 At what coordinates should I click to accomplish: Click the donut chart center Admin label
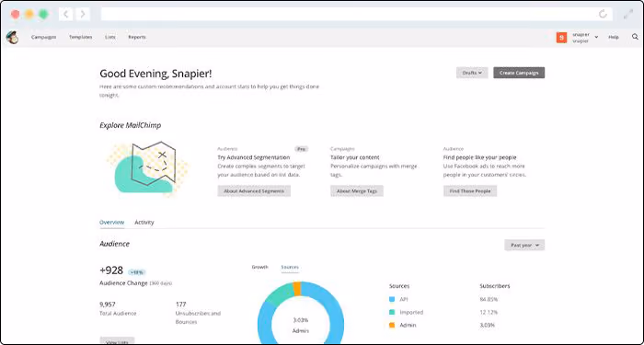pos(301,330)
